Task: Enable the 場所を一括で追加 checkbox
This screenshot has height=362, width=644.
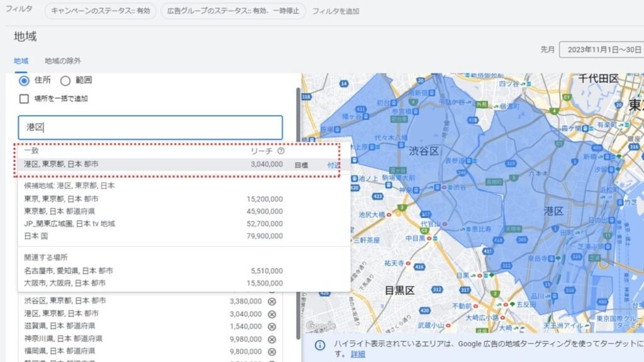Action: pyautogui.click(x=23, y=98)
